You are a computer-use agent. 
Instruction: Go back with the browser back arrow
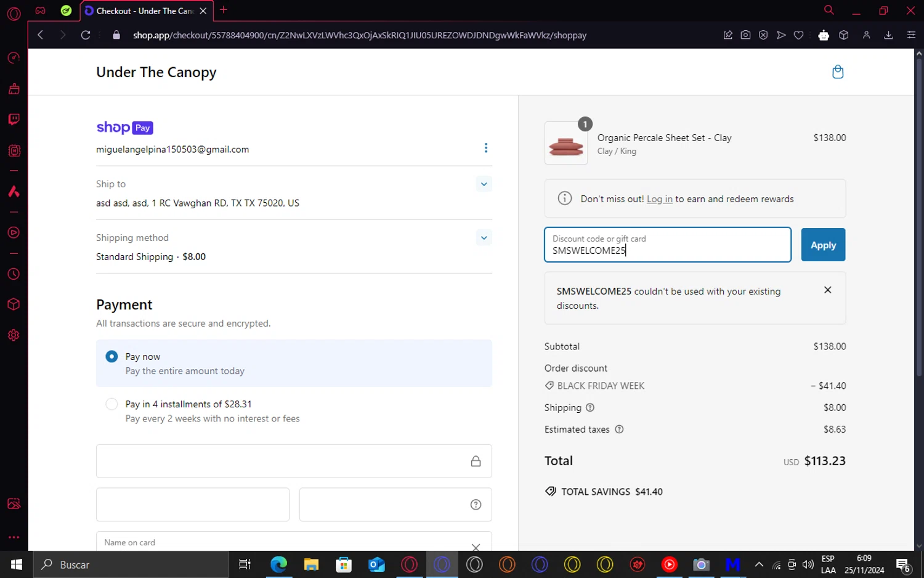coord(41,35)
